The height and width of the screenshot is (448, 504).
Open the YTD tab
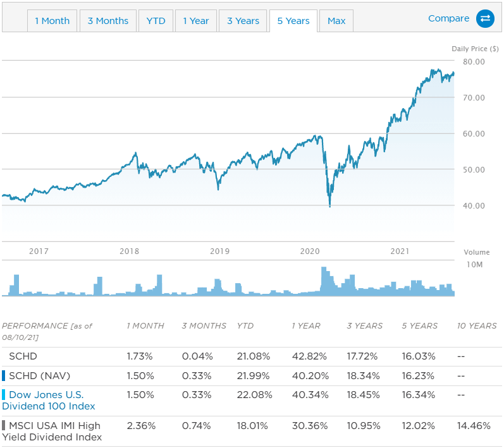pyautogui.click(x=156, y=21)
